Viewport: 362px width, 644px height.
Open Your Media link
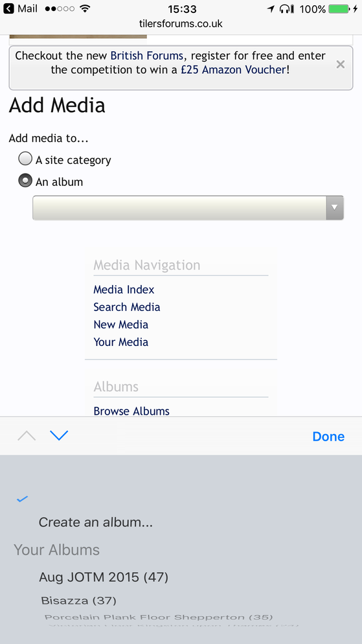pyautogui.click(x=120, y=342)
